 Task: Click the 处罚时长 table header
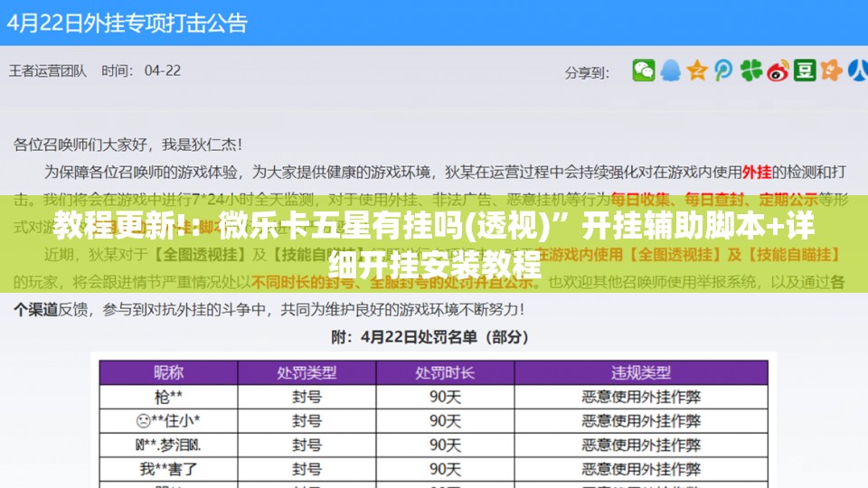tap(445, 372)
